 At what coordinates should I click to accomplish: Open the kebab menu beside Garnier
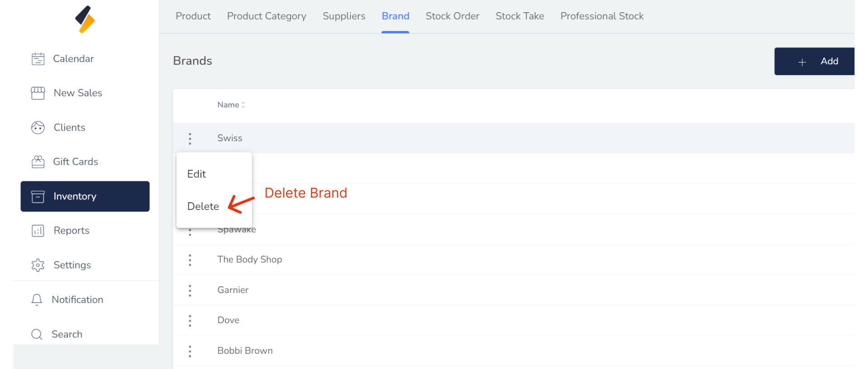coord(190,290)
